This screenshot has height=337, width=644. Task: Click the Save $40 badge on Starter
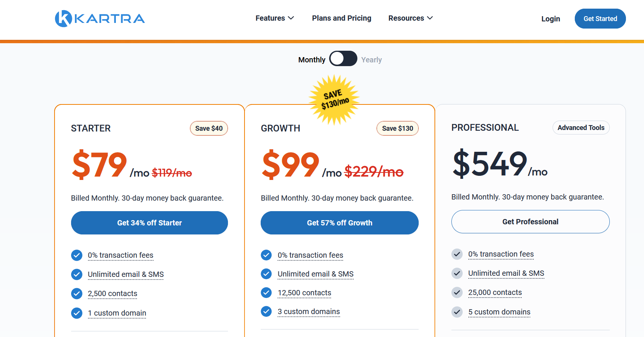coord(209,128)
